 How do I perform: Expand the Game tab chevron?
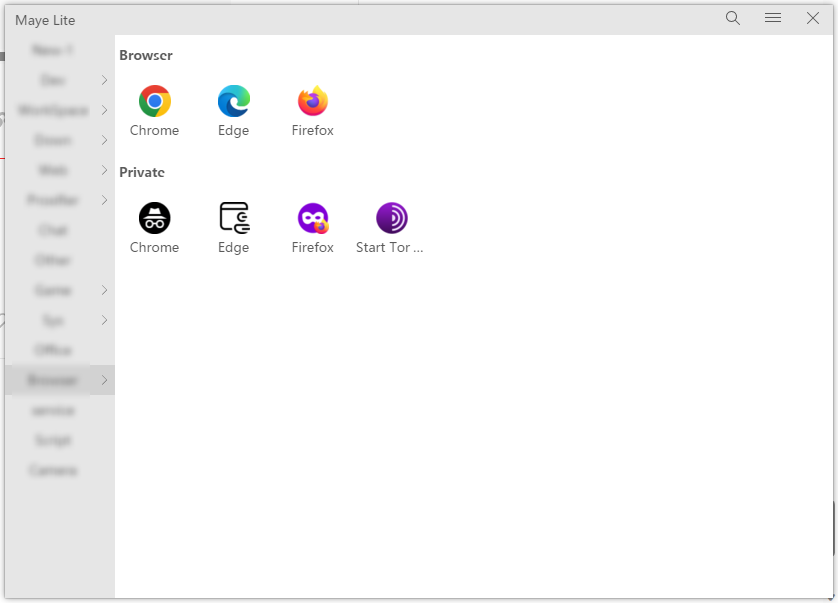104,290
